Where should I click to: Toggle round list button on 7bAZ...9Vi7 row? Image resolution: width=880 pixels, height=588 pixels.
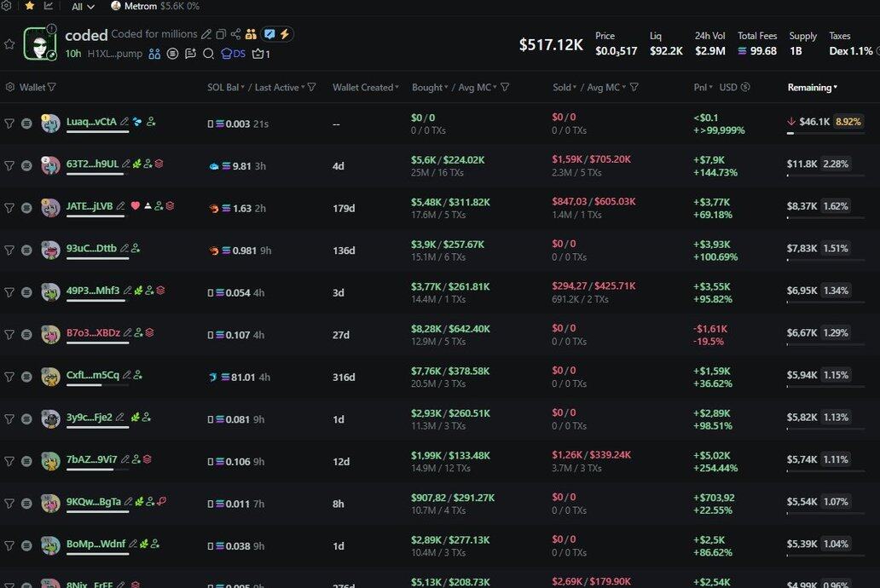(x=26, y=461)
